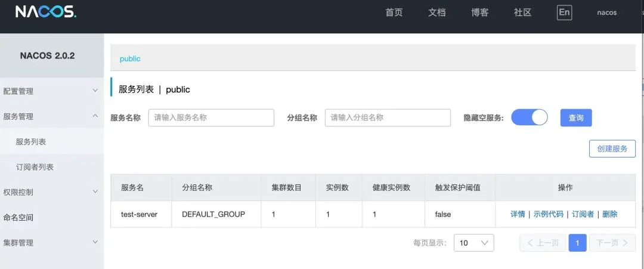Click the 创建服务 button

tap(612, 149)
